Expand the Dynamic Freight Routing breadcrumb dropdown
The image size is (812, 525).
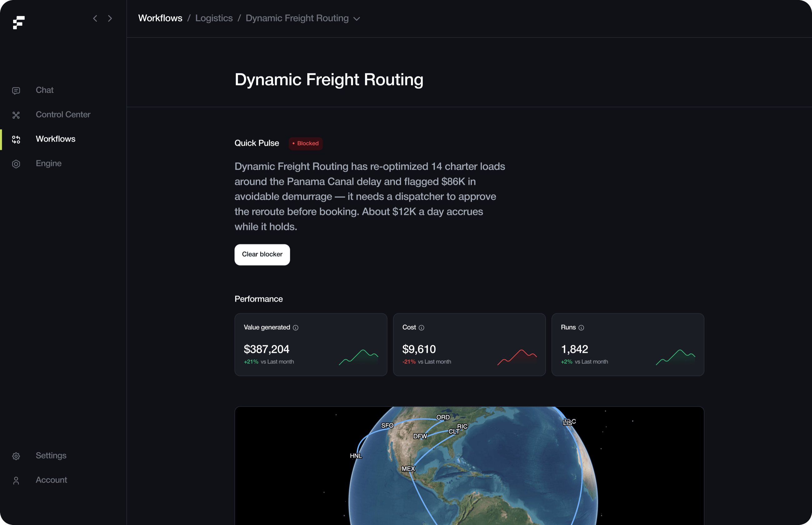[357, 19]
